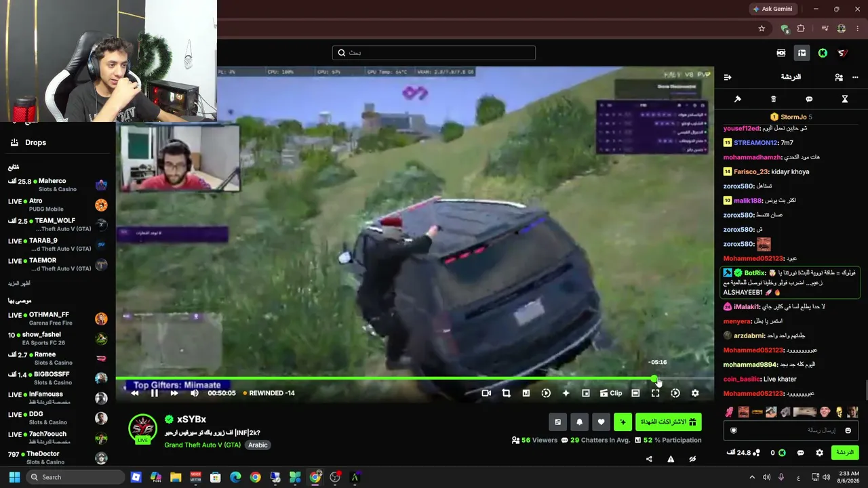Viewport: 868px width, 488px height.
Task: Click the hourglass slow mode icon
Action: pyautogui.click(x=845, y=99)
